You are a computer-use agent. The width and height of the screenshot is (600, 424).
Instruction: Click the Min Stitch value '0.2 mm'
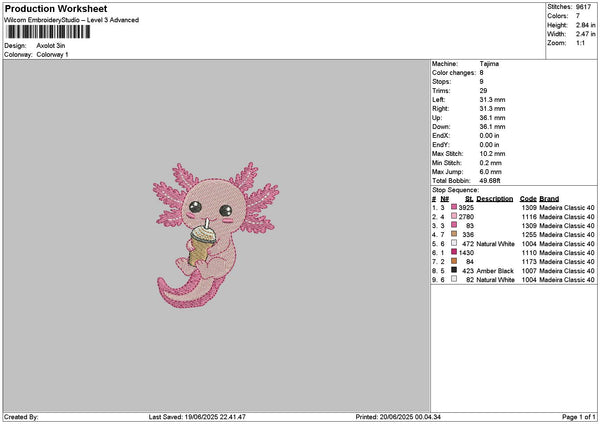(x=491, y=163)
